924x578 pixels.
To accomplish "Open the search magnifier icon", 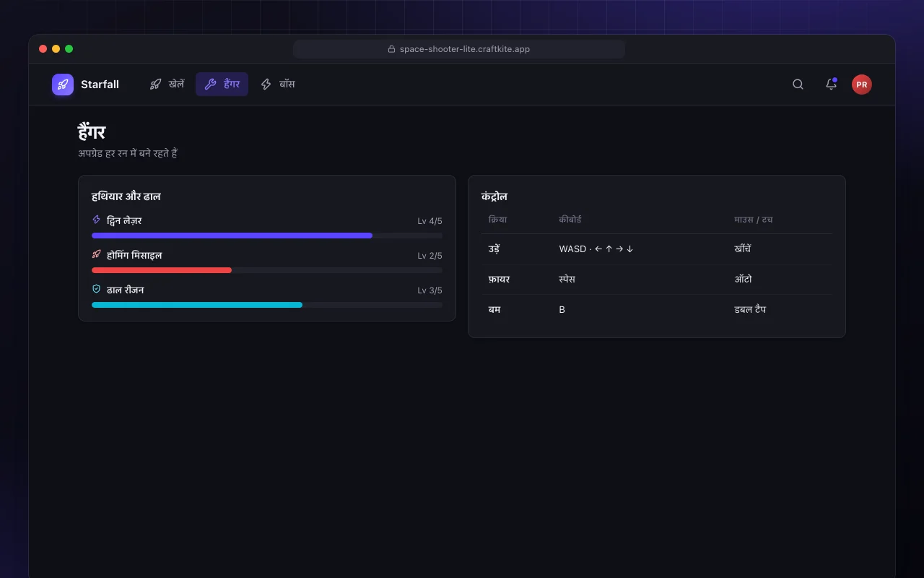I will pyautogui.click(x=798, y=85).
